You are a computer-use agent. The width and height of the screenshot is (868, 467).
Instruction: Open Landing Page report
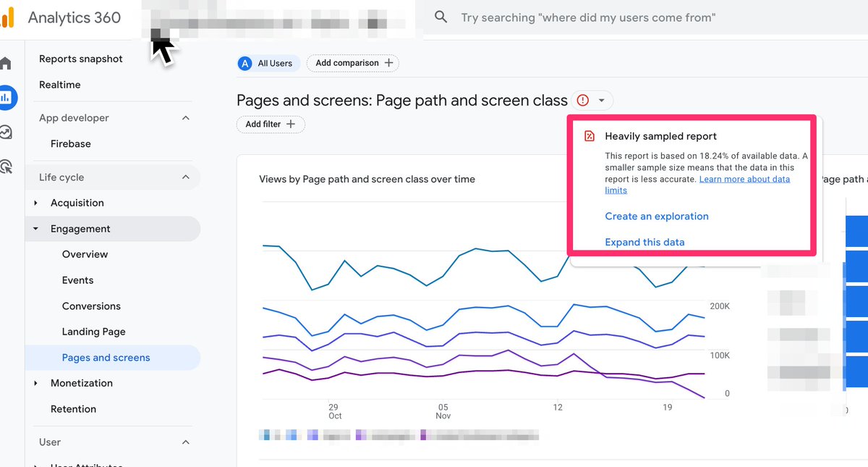point(93,332)
